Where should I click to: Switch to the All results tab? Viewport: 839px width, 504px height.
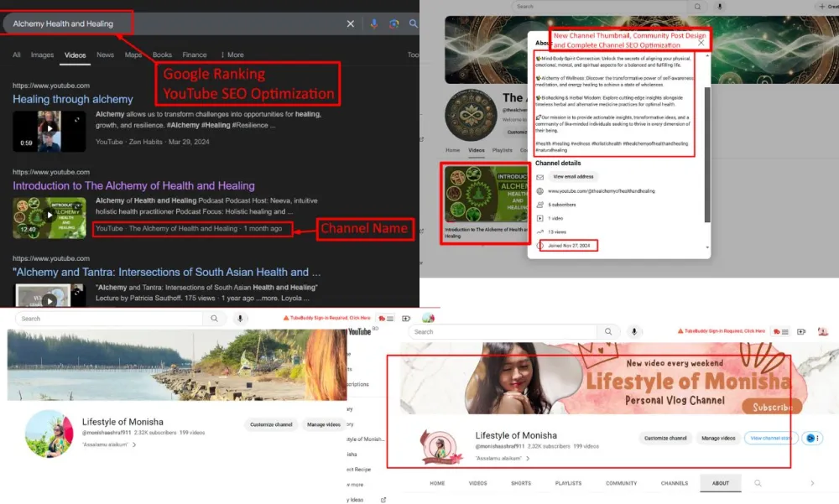tap(17, 55)
